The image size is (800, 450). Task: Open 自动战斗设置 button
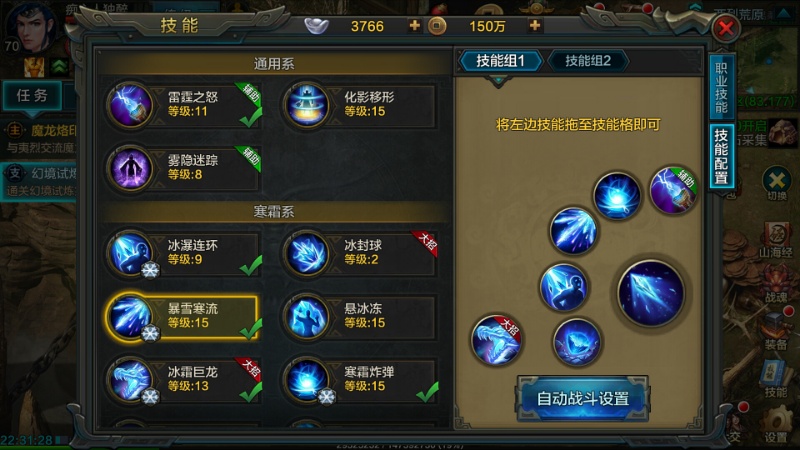pos(583,398)
